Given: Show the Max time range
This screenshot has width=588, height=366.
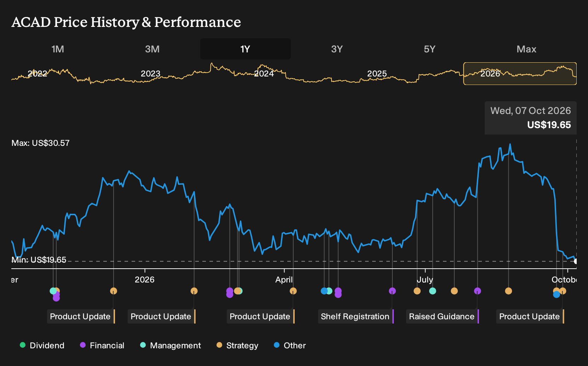Looking at the screenshot, I should [526, 49].
